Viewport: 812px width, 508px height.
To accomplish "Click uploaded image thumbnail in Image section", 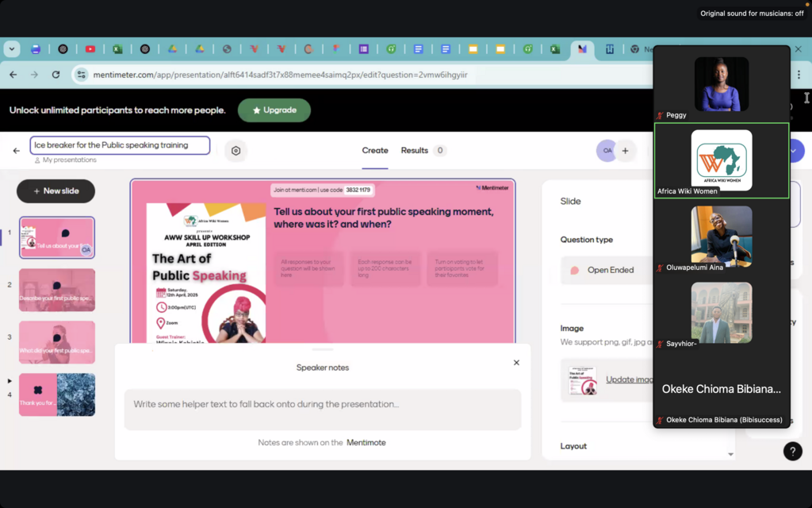I will [x=583, y=380].
